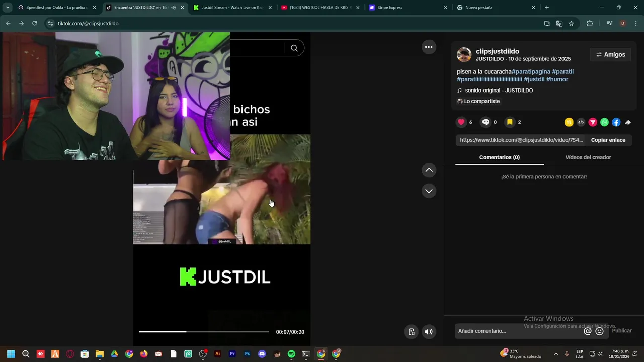Go to next video down arrow

429,191
